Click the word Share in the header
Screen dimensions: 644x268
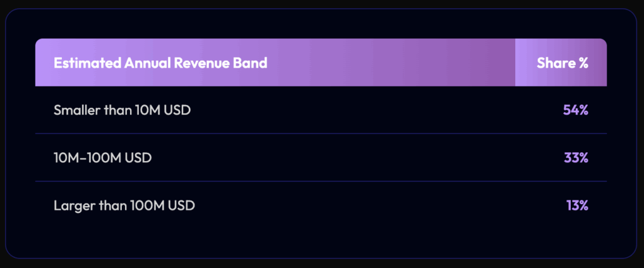point(553,63)
